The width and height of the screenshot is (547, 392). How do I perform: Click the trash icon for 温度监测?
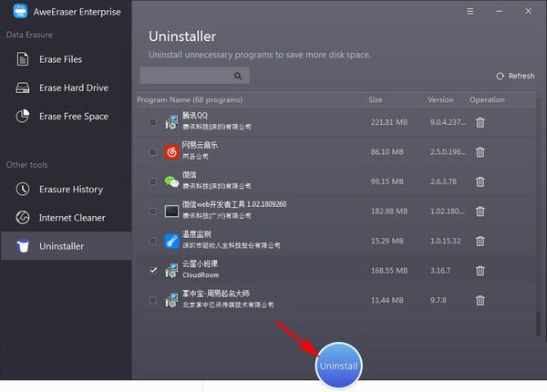[480, 241]
